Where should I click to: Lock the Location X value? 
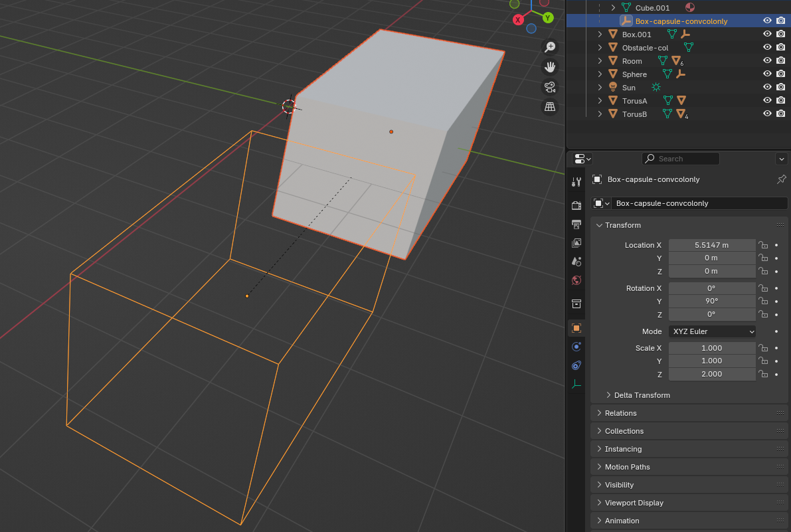(763, 245)
